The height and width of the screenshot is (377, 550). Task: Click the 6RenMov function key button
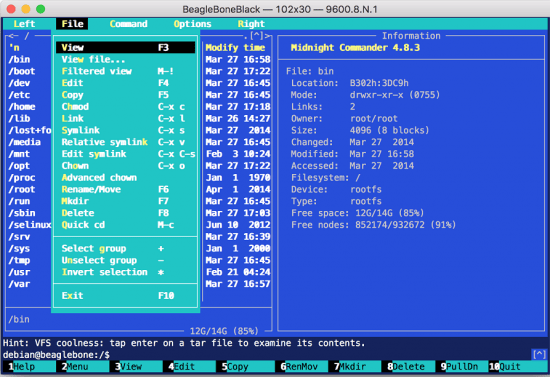pyautogui.click(x=302, y=367)
